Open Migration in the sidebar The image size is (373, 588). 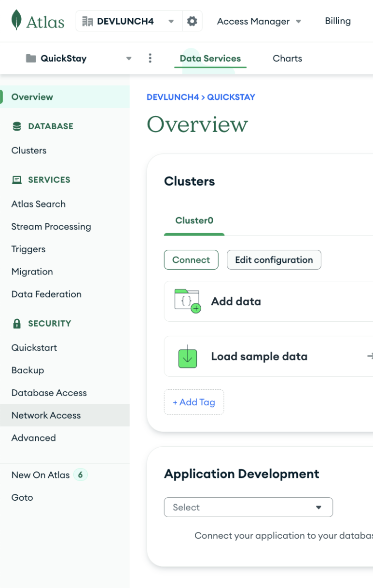tap(65, 272)
